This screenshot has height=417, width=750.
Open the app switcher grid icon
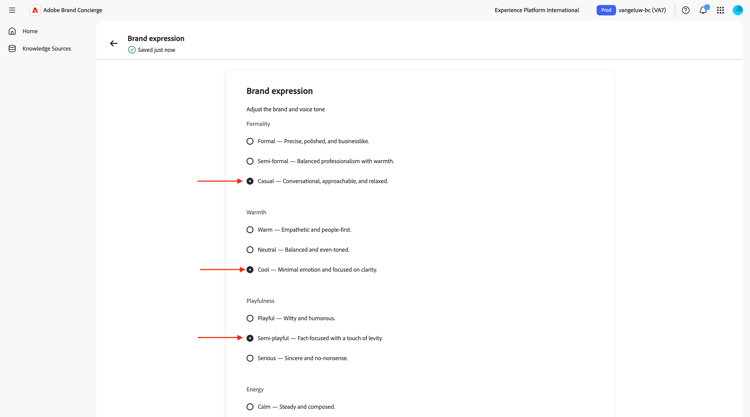(720, 10)
